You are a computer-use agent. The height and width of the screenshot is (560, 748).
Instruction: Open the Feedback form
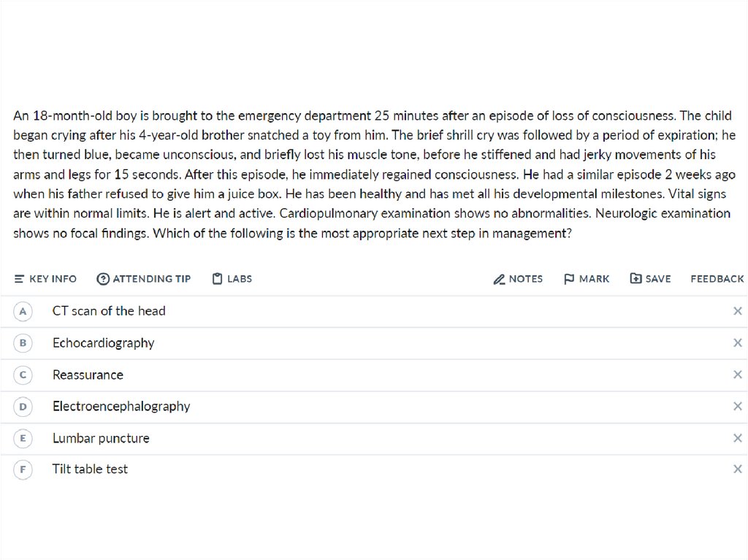click(x=717, y=279)
